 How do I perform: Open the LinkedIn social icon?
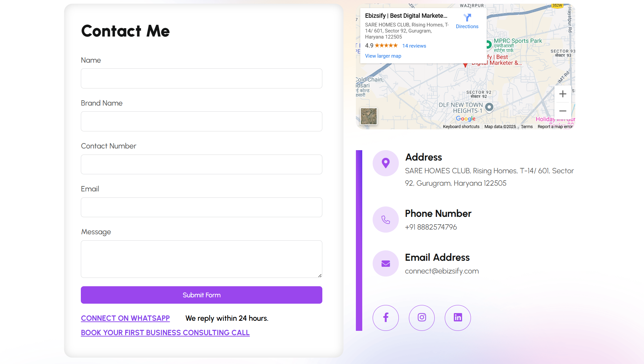[458, 318]
